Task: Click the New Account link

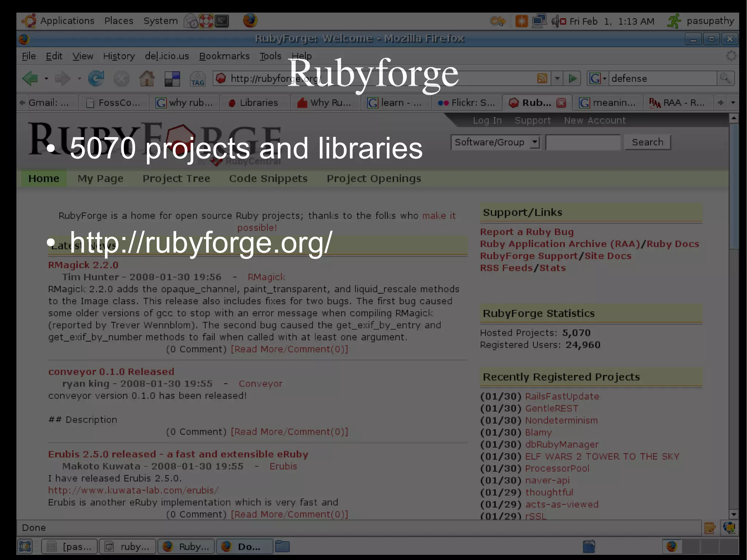Action: coord(595,120)
